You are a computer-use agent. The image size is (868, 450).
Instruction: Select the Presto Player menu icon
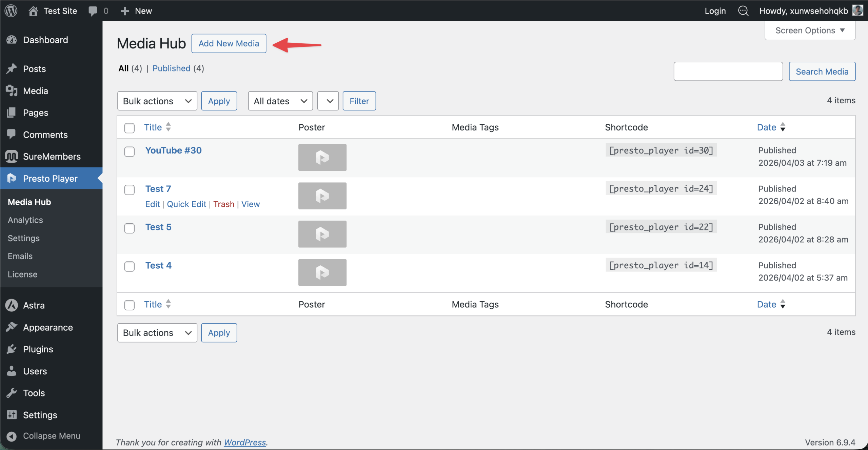point(11,178)
